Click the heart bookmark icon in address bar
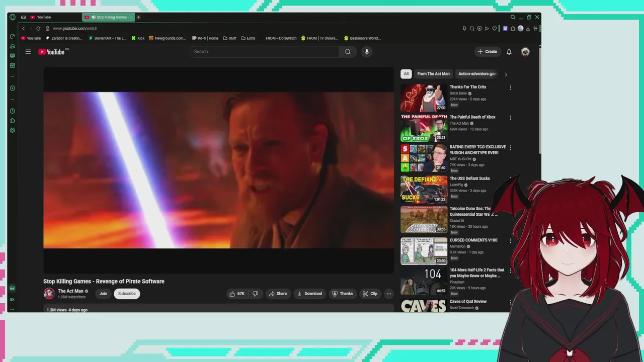This screenshot has height=362, width=644. pyautogui.click(x=495, y=29)
